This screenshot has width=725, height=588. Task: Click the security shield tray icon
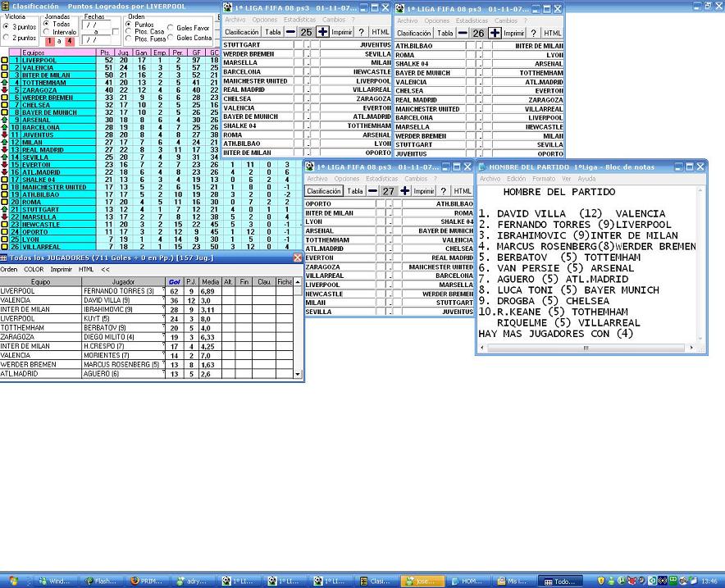600,581
